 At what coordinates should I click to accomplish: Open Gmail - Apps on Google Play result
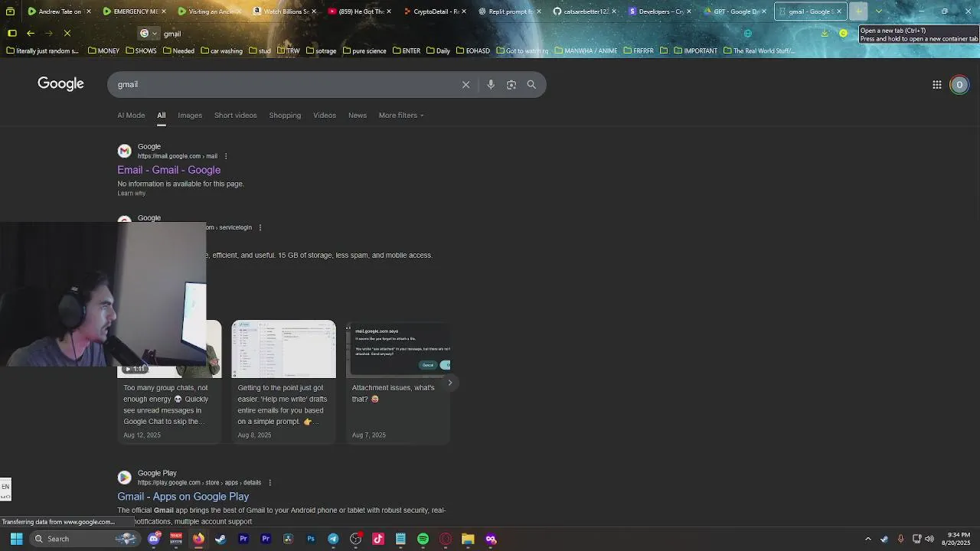(x=183, y=497)
